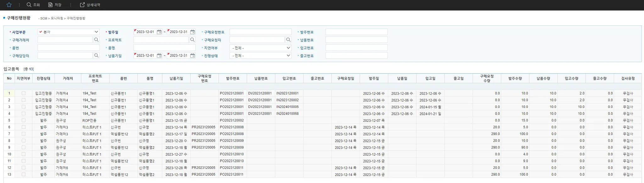The height and width of the screenshot is (183, 644).
Task: Click the 입고번호 filter input field
Action: click(x=357, y=48)
